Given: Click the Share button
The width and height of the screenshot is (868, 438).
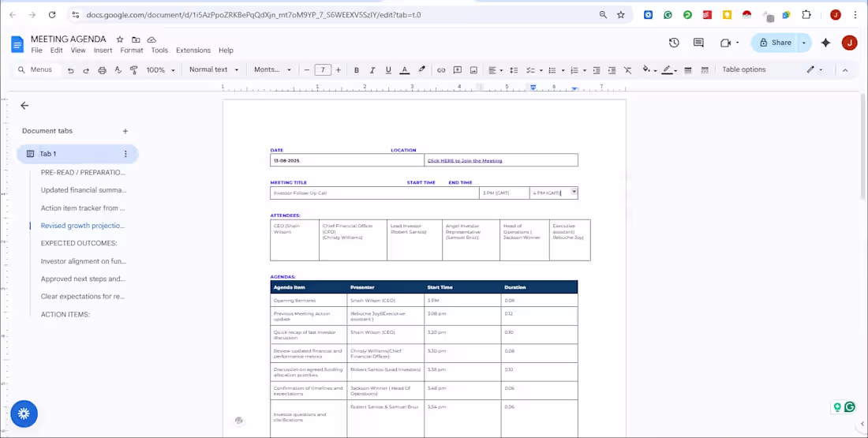Looking at the screenshot, I should (x=773, y=43).
